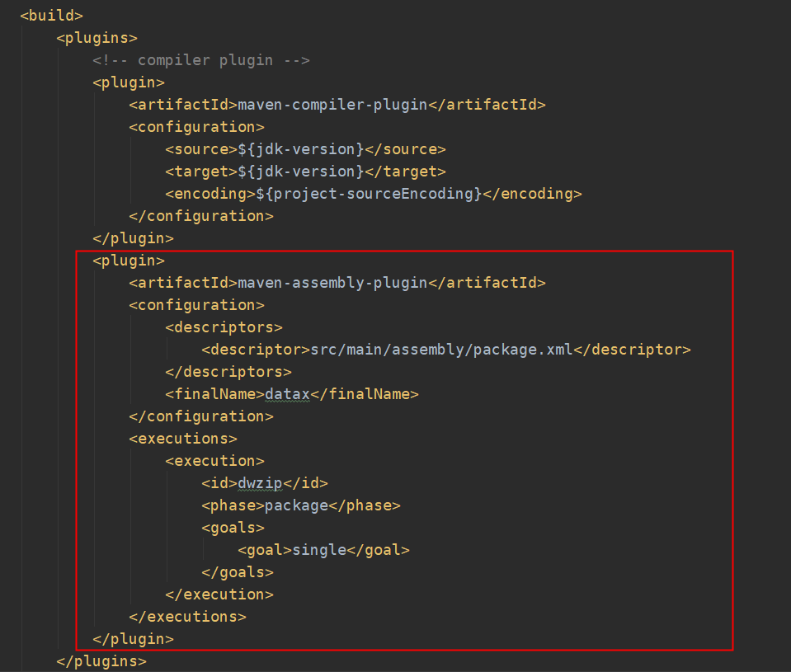Screen dimensions: 791x672
Task: Click the single goal value
Action: (x=318, y=550)
